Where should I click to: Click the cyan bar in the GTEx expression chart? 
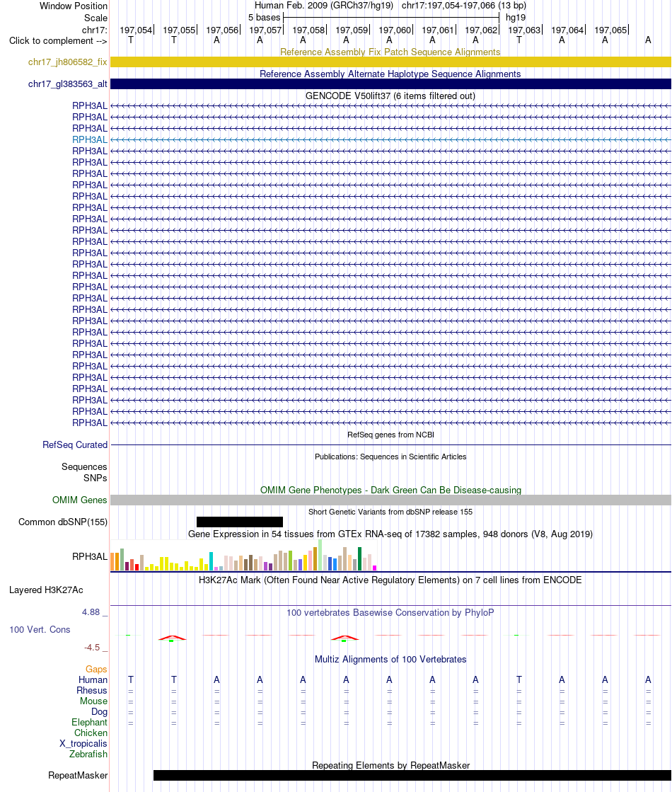click(211, 561)
